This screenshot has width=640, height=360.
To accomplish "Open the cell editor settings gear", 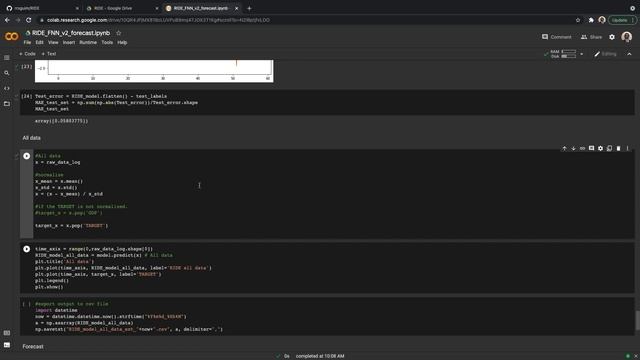I will point(600,149).
